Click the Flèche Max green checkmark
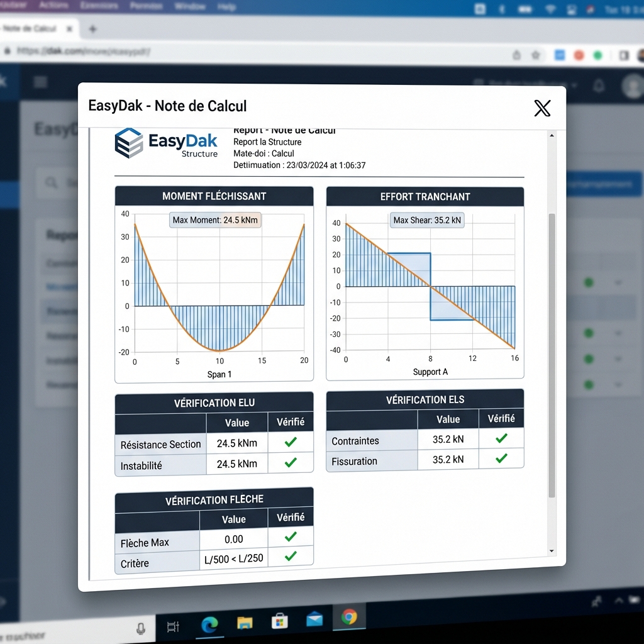Screen dimensions: 644x644 [291, 536]
